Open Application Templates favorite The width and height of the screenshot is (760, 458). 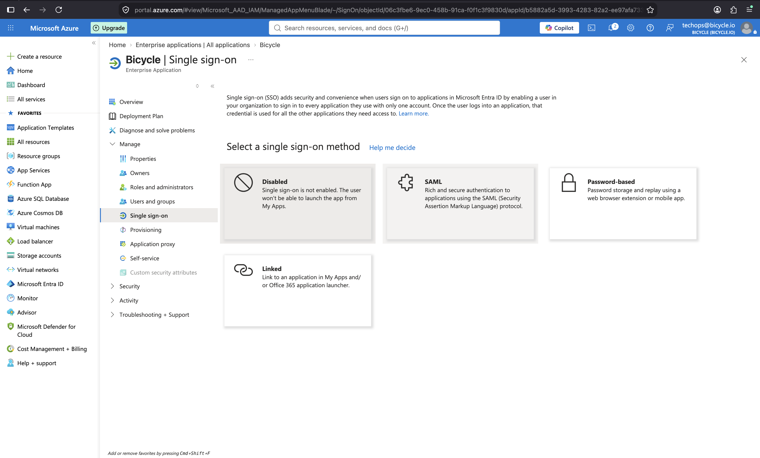click(x=46, y=128)
